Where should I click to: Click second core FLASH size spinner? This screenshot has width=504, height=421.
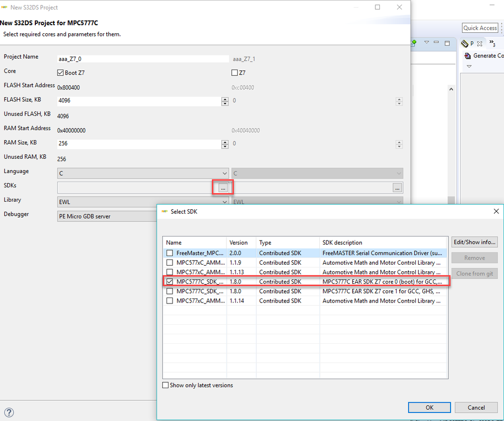(x=399, y=101)
